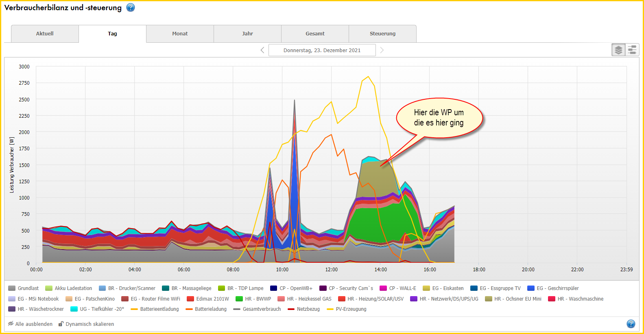Toggle HR - BWWP legend entry
The height and width of the screenshot is (334, 644).
[253, 299]
